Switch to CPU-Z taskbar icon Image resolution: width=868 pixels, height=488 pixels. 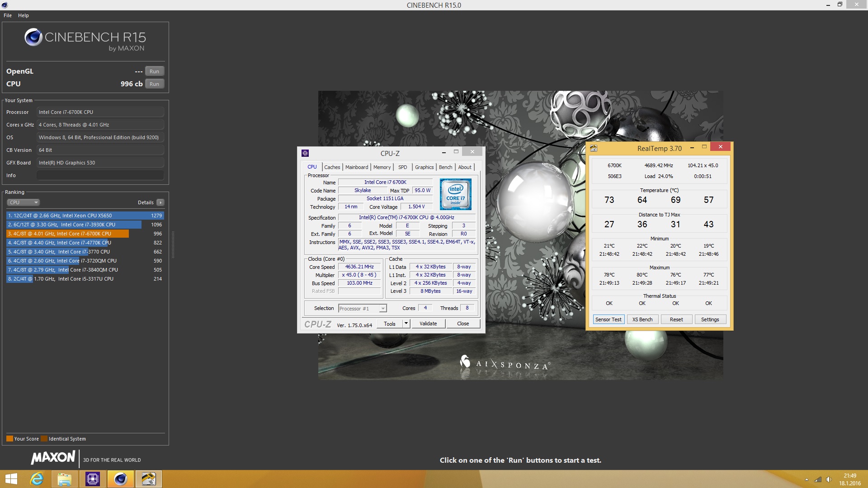(x=93, y=479)
